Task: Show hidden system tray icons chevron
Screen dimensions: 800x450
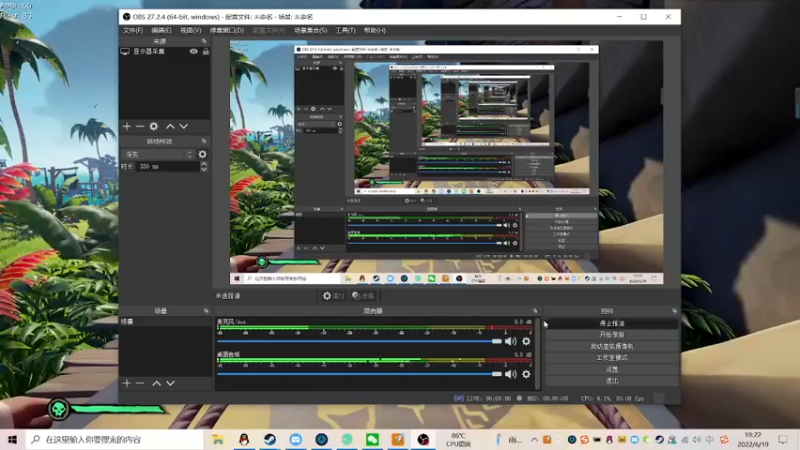Action: pos(534,439)
